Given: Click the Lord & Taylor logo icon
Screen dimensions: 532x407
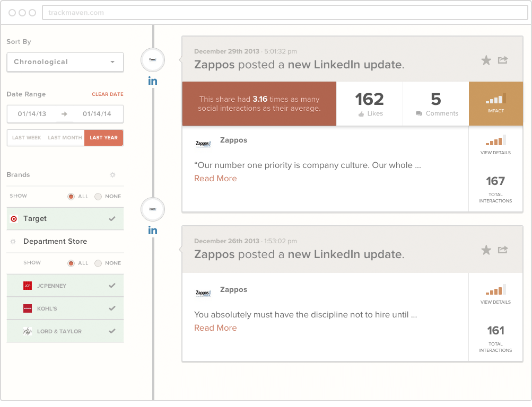Looking at the screenshot, I should coord(28,331).
